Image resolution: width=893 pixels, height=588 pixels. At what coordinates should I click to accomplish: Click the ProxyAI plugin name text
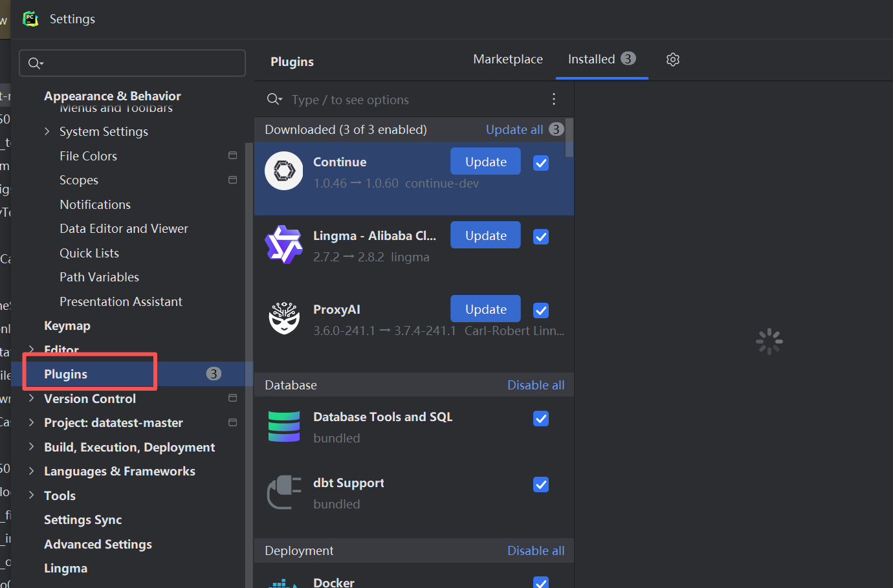point(336,309)
